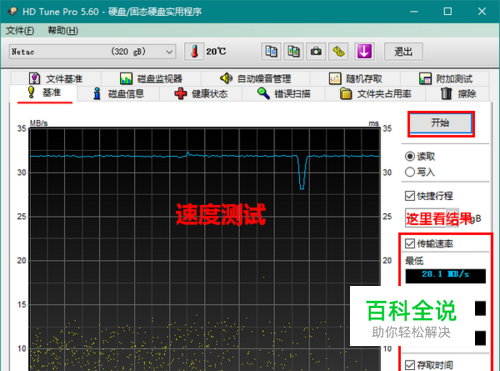The image size is (500, 371).
Task: Open the 文件夹占用率 tab
Action: (375, 94)
